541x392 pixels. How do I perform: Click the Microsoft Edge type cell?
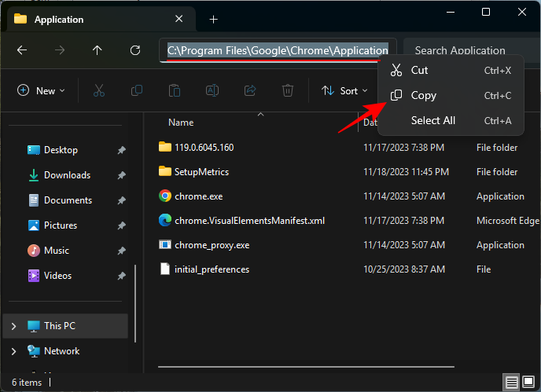point(508,221)
